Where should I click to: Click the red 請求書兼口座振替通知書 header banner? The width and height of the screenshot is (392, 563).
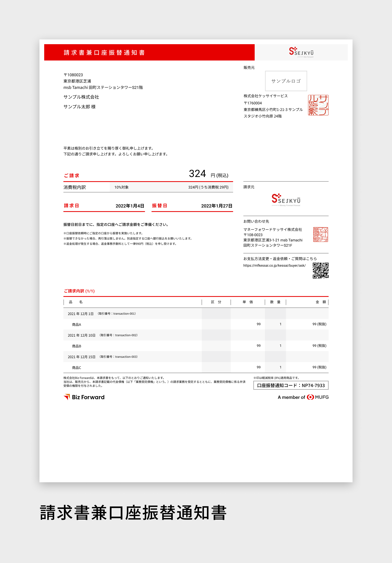pyautogui.click(x=149, y=52)
